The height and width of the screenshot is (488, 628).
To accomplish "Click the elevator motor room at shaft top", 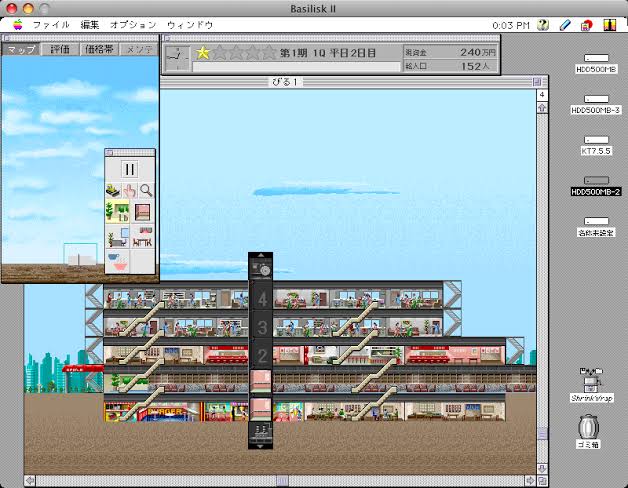I will tap(260, 268).
